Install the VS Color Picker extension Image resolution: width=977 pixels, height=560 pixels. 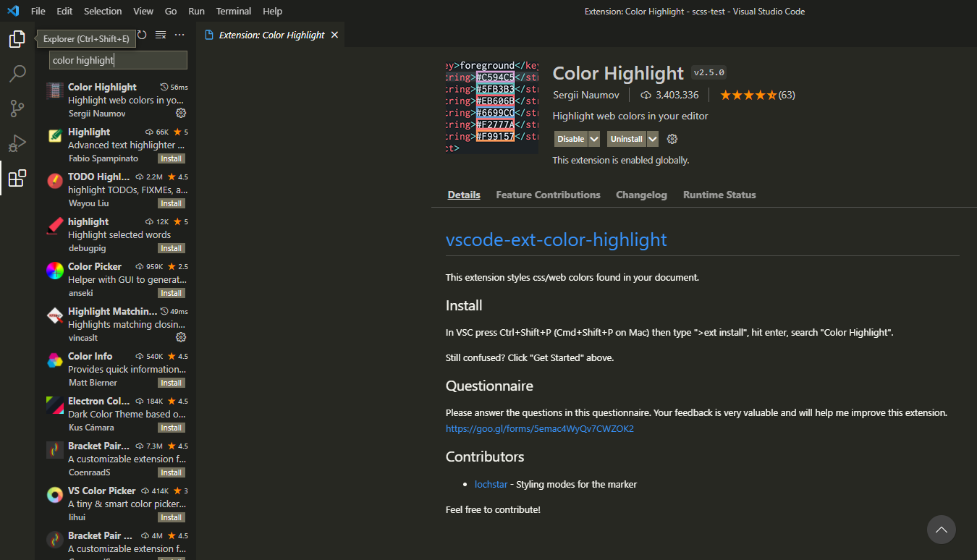pos(172,517)
